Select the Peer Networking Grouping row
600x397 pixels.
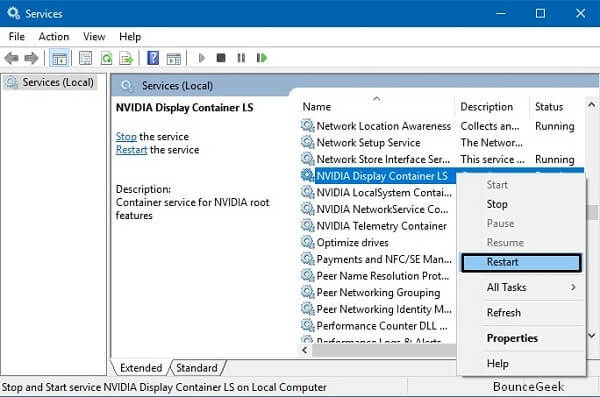point(377,292)
